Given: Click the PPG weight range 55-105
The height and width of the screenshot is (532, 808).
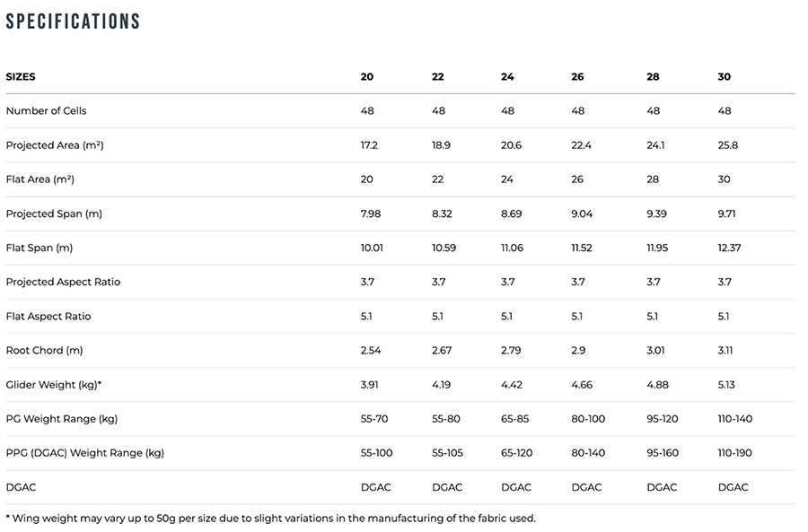Looking at the screenshot, I should coord(447,453).
